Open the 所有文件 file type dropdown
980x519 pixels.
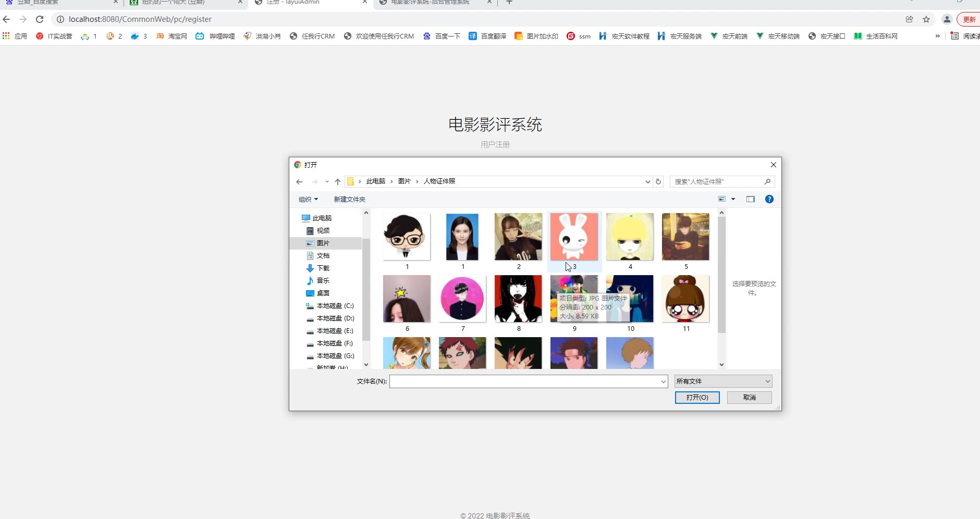pos(724,381)
